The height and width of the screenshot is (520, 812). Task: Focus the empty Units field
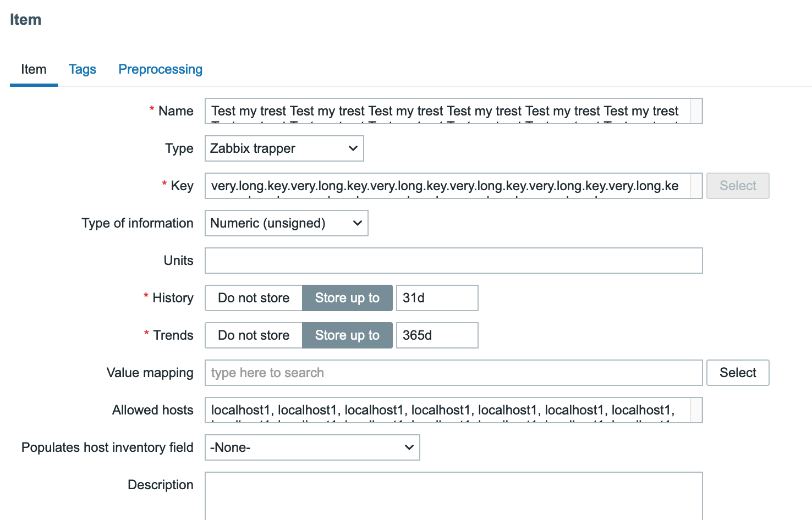coord(454,261)
